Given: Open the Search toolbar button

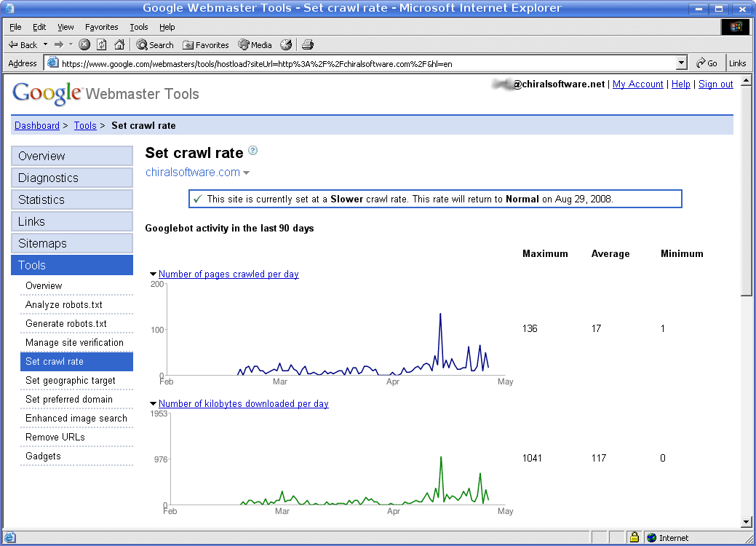Looking at the screenshot, I should click(x=154, y=45).
